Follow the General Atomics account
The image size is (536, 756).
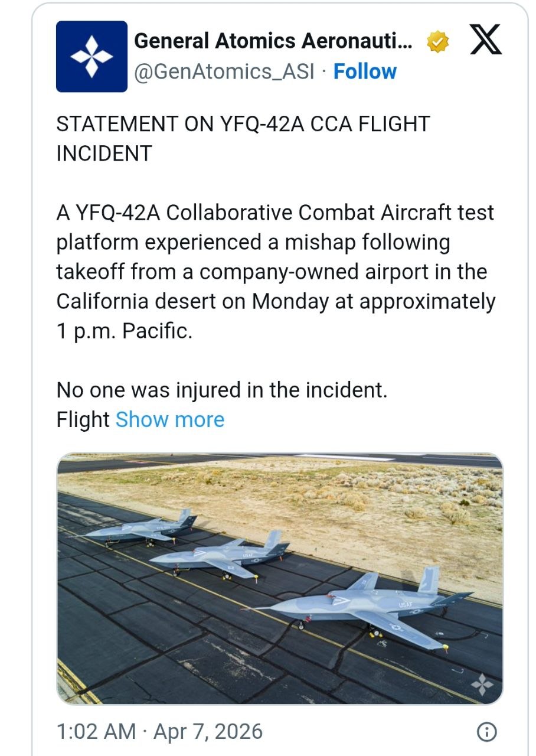[365, 72]
